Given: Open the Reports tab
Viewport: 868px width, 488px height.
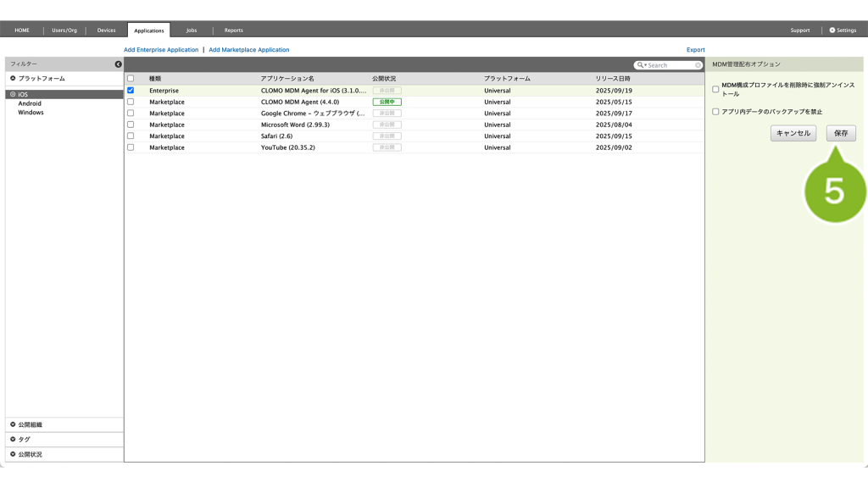Looking at the screenshot, I should click(233, 30).
